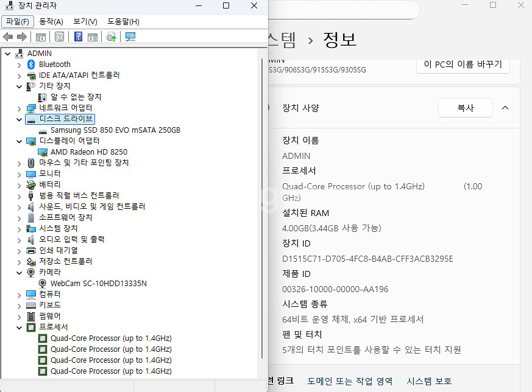The width and height of the screenshot is (532, 392).
Task: Click the update driver toolbar icon
Action: (x=111, y=37)
